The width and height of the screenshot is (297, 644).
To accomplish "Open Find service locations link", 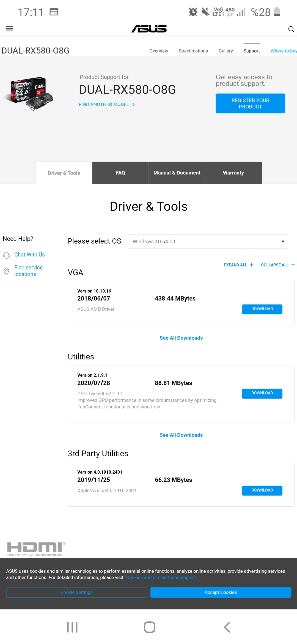I will (x=28, y=271).
